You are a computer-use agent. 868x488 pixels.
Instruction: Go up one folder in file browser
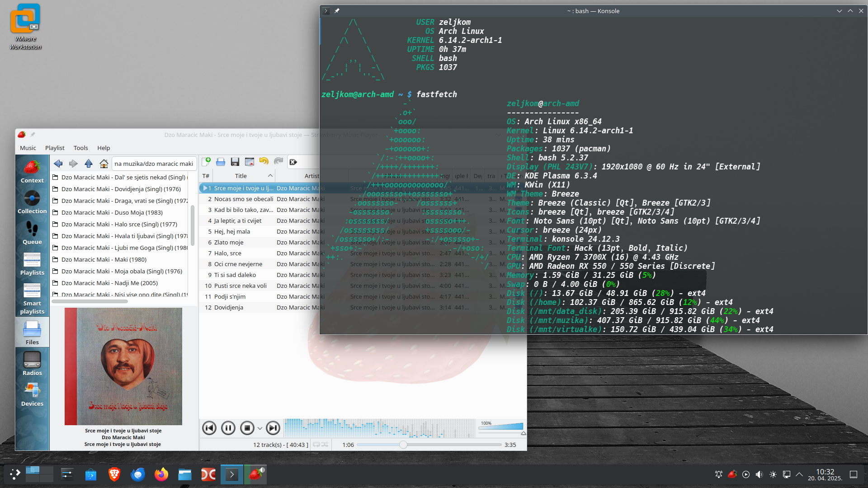[x=89, y=164]
